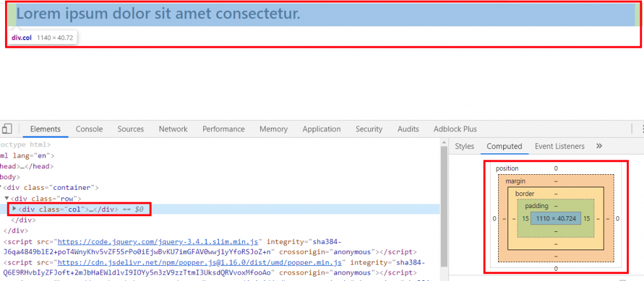Open the Event Listeners sidebar tab

[559, 146]
